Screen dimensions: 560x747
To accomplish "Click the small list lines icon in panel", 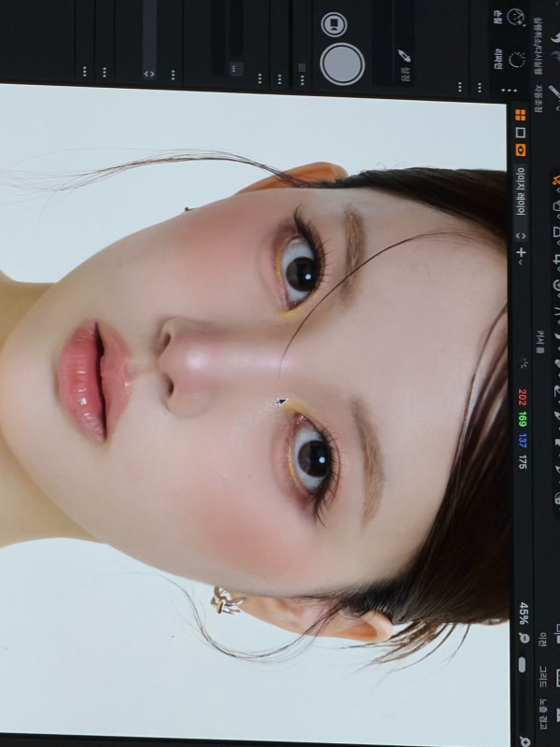I will [301, 67].
